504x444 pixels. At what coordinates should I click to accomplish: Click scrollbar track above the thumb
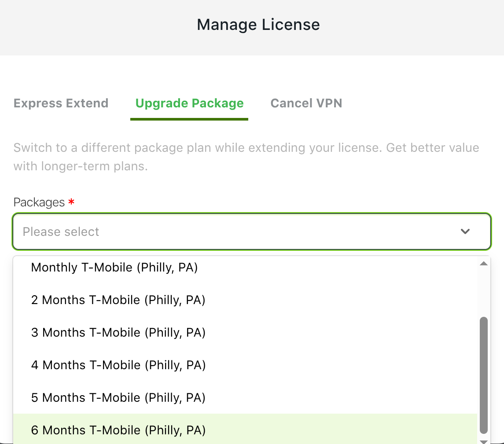pos(483,292)
